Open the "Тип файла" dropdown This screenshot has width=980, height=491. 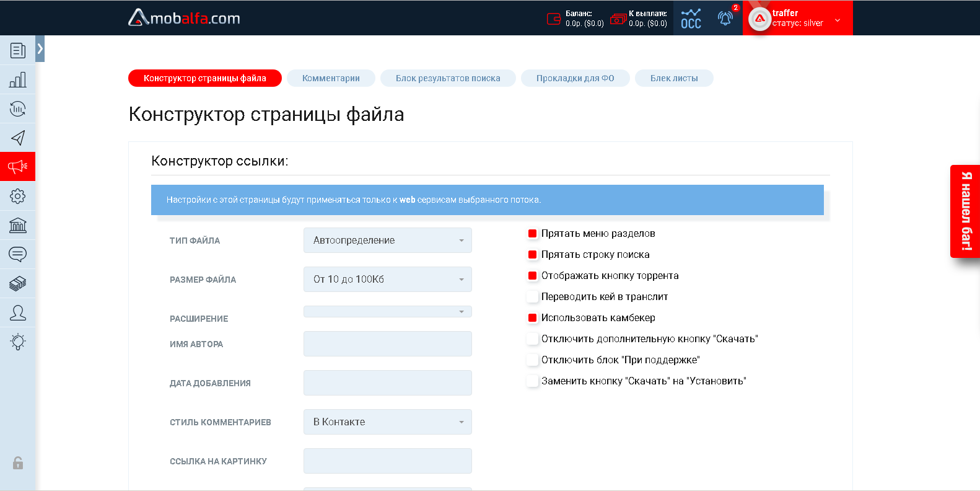coord(387,241)
